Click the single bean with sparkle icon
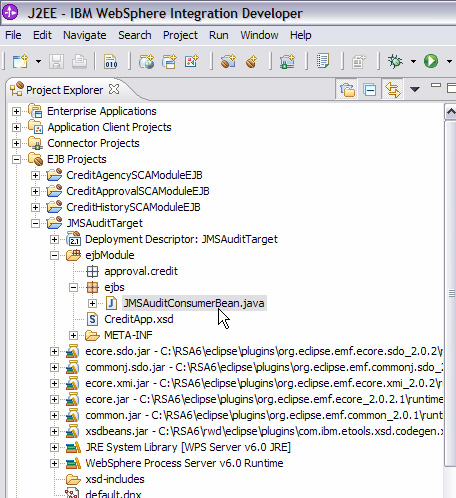This screenshot has width=456, height=498. tap(252, 61)
